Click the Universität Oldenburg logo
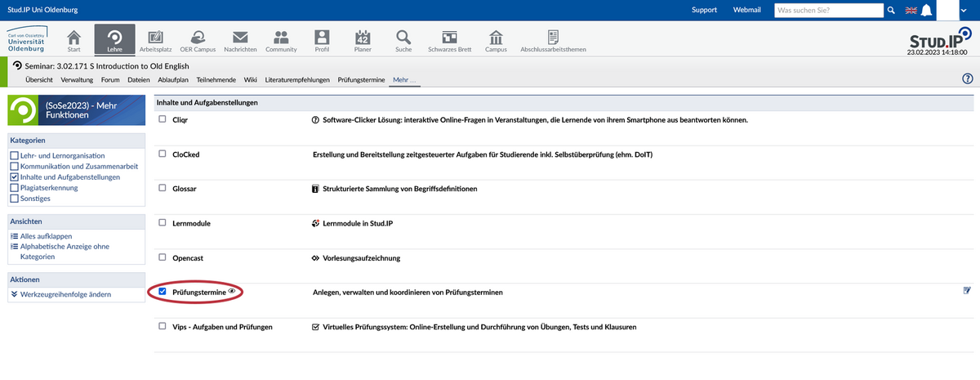This screenshot has width=980, height=380. (26, 39)
